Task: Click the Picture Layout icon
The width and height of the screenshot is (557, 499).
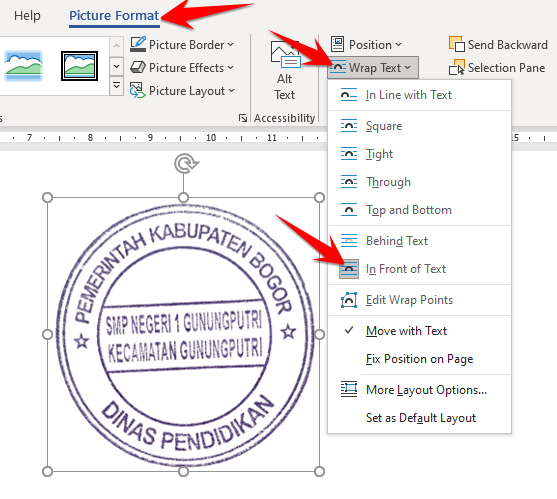Action: point(138,91)
